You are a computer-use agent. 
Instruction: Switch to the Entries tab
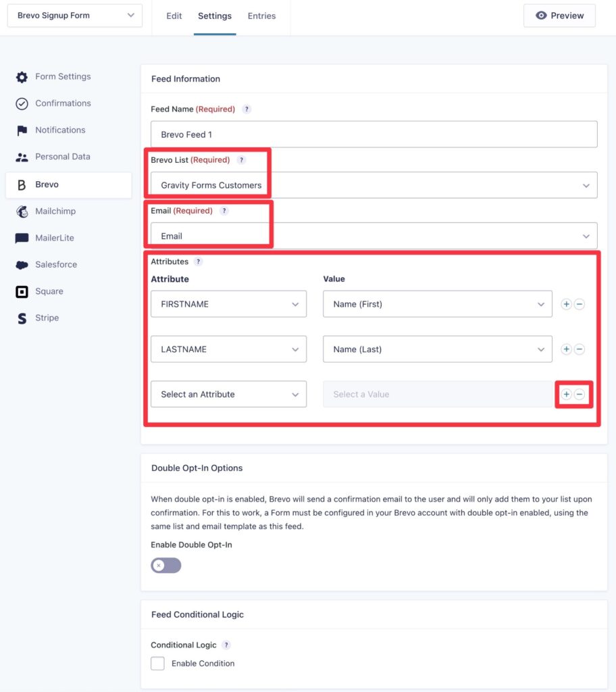coord(261,16)
